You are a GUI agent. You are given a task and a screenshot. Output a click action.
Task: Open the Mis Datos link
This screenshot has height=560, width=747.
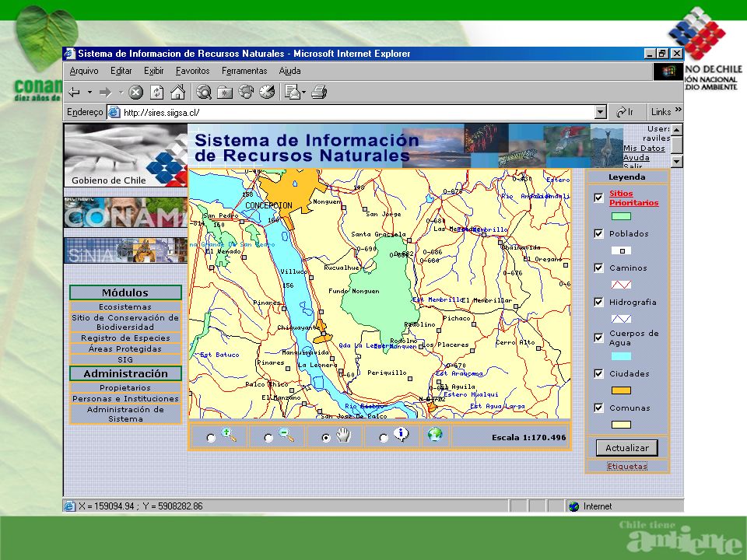(x=644, y=148)
